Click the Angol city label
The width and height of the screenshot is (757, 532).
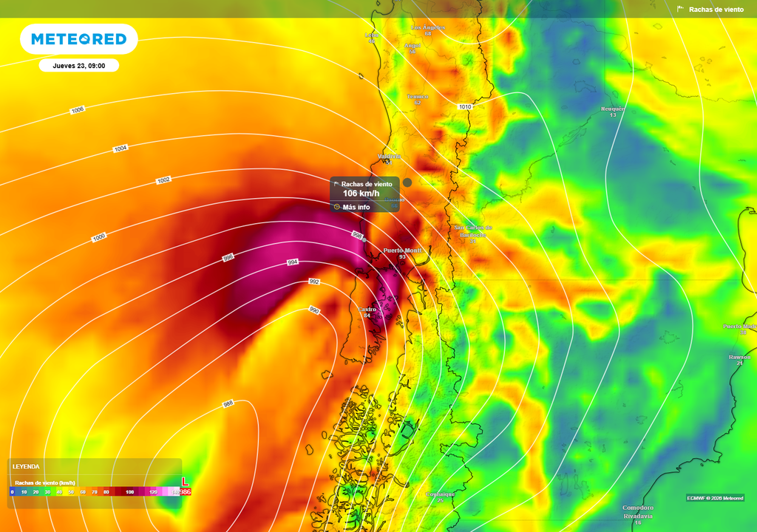413,45
